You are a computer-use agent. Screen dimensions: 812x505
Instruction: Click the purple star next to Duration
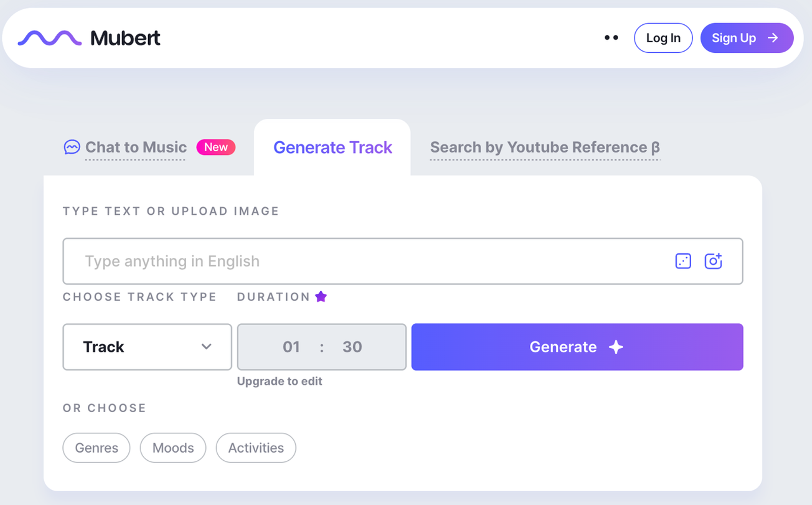[321, 296]
